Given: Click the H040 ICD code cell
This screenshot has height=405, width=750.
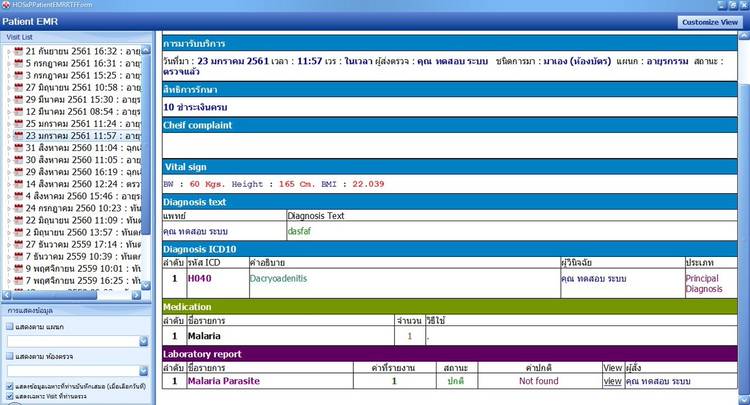Looking at the screenshot, I should pos(200,279).
